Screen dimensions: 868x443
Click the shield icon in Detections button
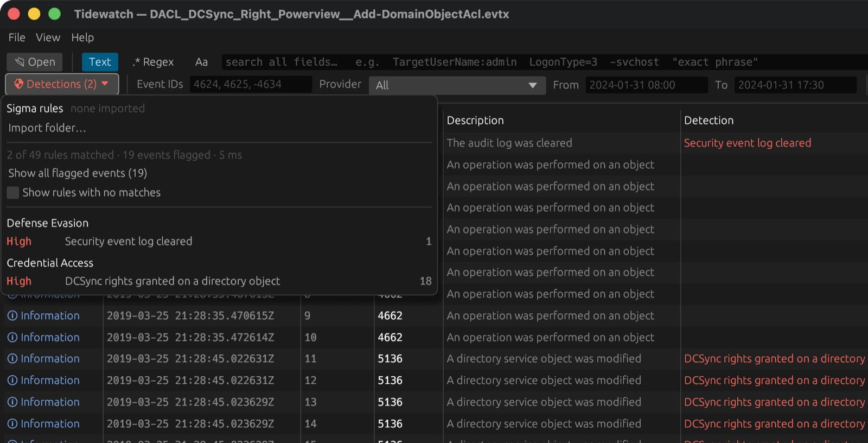[x=19, y=84]
